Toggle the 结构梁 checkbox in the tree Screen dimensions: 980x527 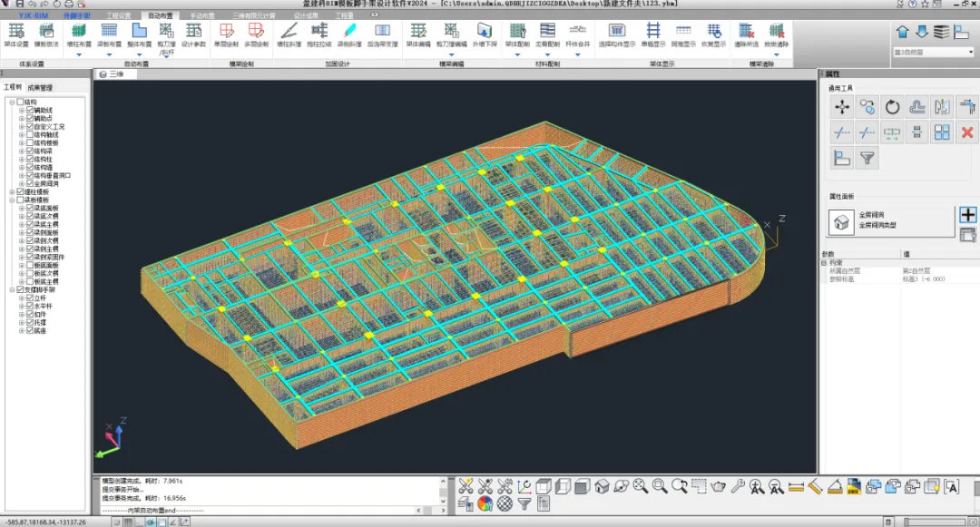tap(30, 151)
